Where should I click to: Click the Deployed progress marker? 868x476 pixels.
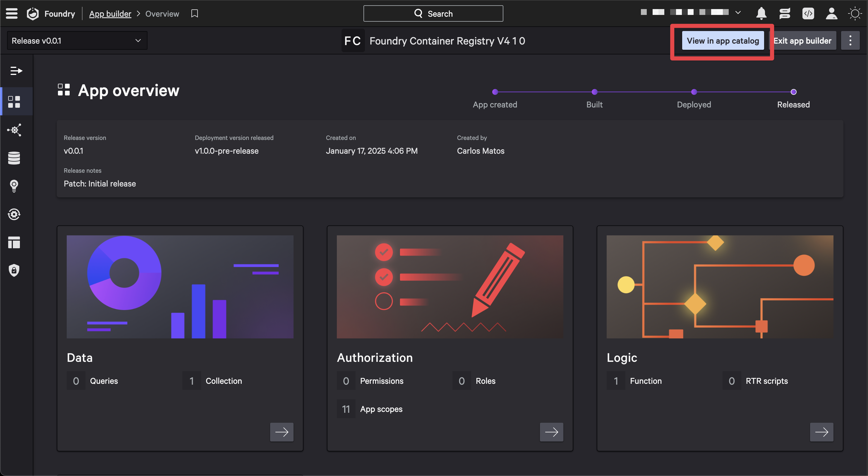click(x=694, y=92)
